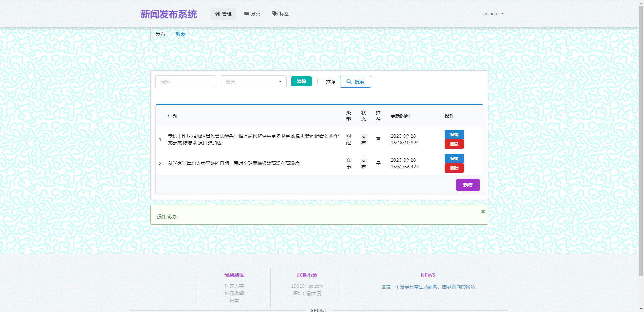
Task: Click the tags icon beside 标签
Action: pyautogui.click(x=275, y=14)
